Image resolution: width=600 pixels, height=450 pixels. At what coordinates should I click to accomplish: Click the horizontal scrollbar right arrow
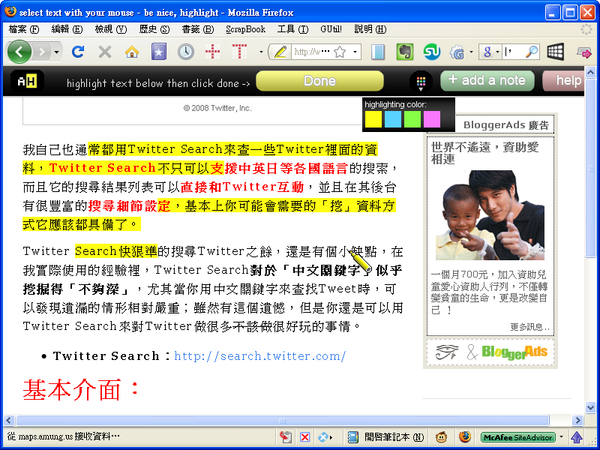point(578,420)
